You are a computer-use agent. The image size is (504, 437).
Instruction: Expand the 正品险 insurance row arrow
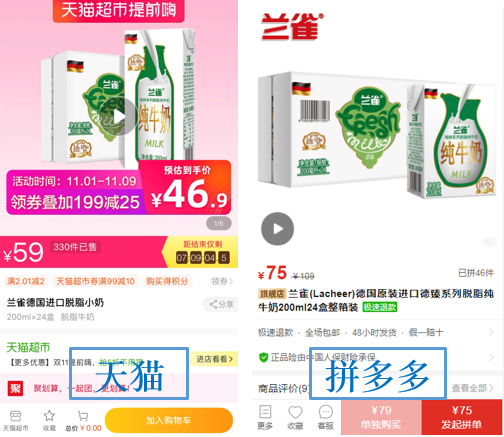(491, 358)
